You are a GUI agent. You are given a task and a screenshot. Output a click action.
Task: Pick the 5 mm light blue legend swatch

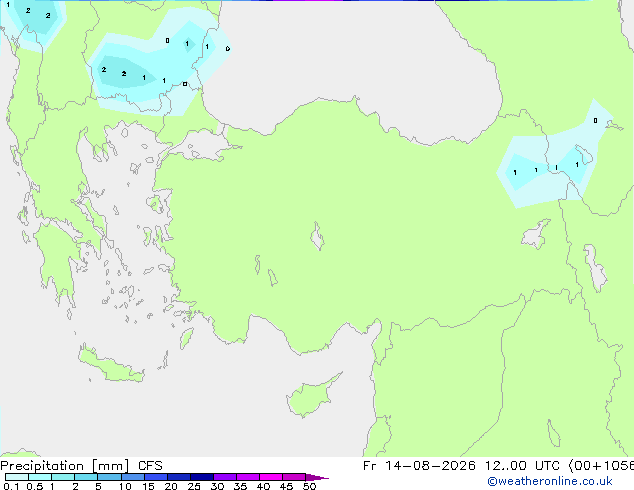[x=109, y=477]
